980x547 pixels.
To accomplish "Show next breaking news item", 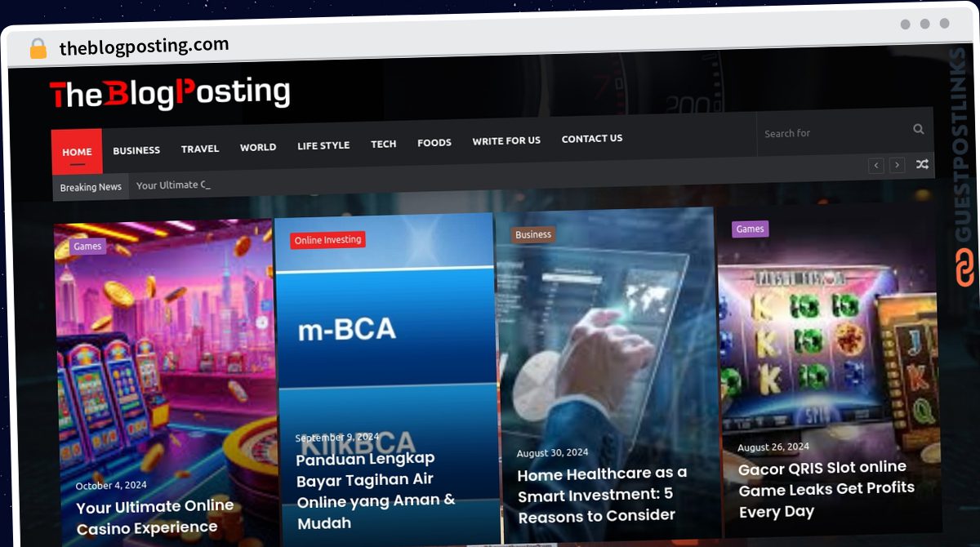I will pos(897,165).
